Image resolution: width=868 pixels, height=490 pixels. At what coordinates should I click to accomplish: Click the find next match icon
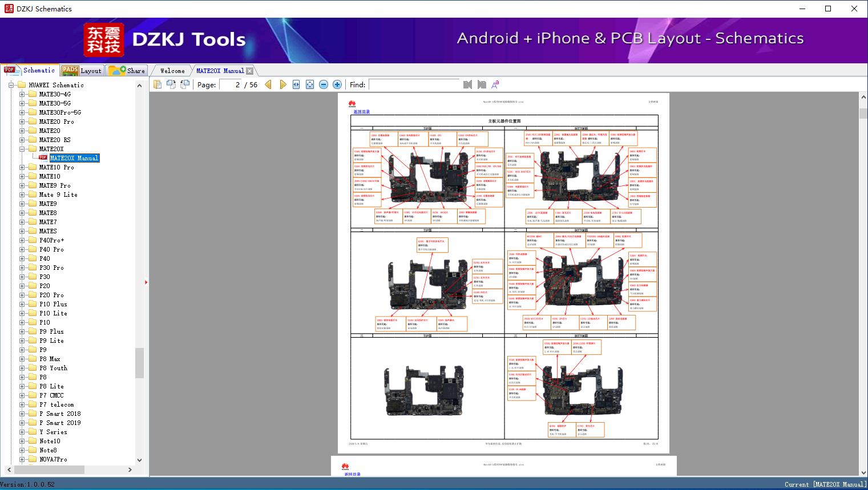[482, 84]
